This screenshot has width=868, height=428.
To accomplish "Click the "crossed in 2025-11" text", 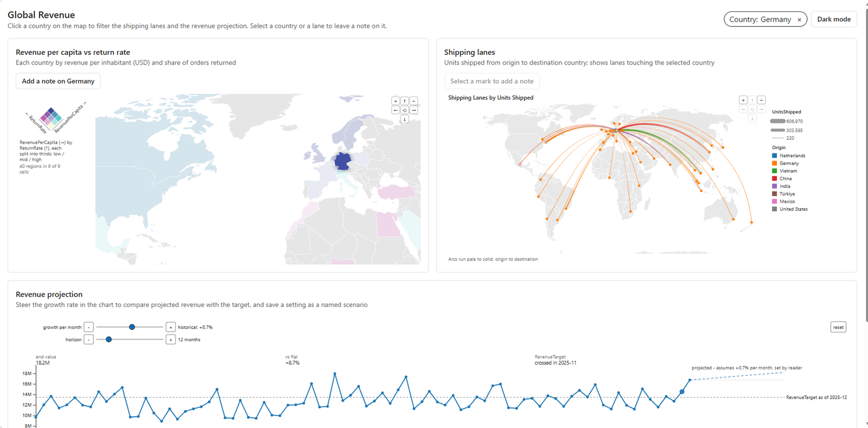I will pos(556,363).
